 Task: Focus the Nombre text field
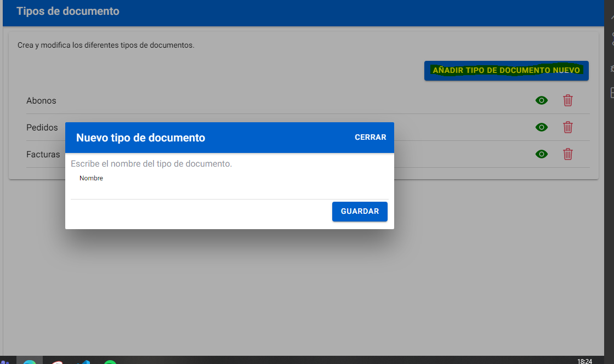tap(229, 187)
